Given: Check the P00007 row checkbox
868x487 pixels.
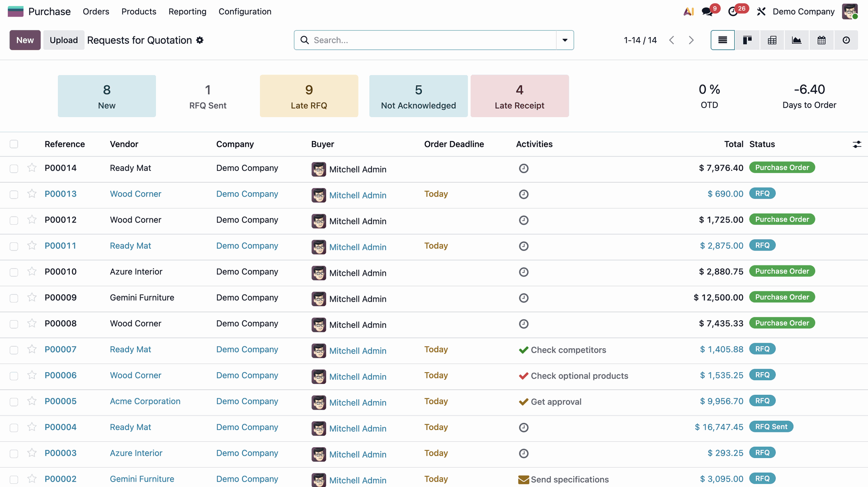Looking at the screenshot, I should click(14, 350).
